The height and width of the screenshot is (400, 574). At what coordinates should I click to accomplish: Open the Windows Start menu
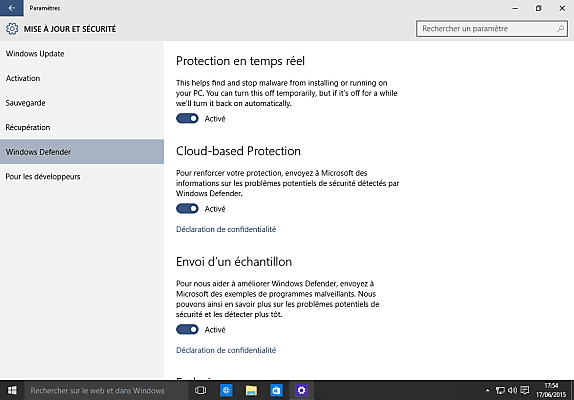click(12, 390)
